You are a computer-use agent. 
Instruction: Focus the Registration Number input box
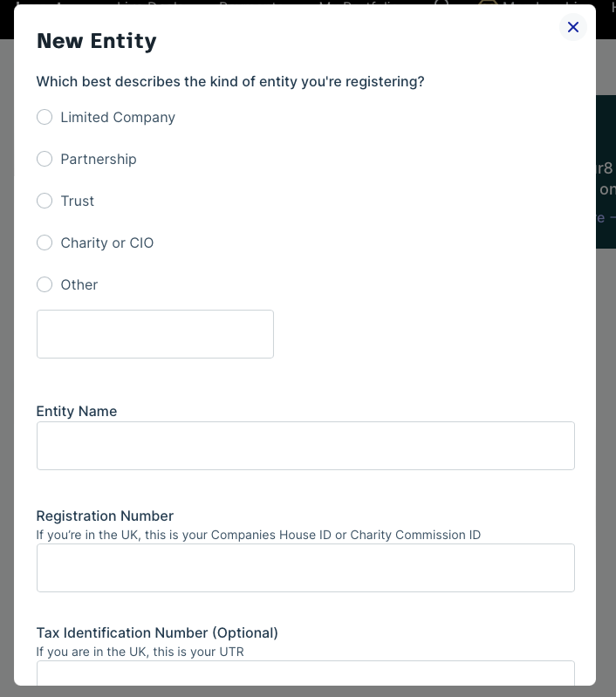click(305, 568)
